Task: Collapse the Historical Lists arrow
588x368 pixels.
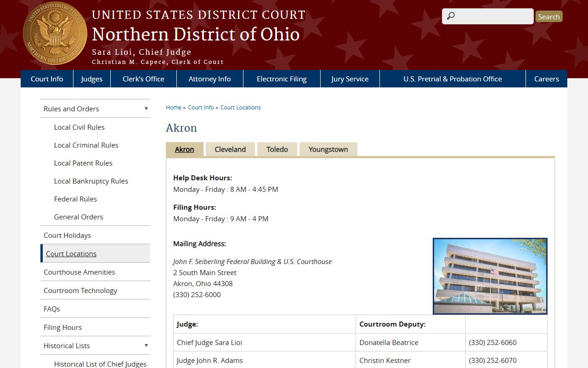Action: tap(146, 345)
